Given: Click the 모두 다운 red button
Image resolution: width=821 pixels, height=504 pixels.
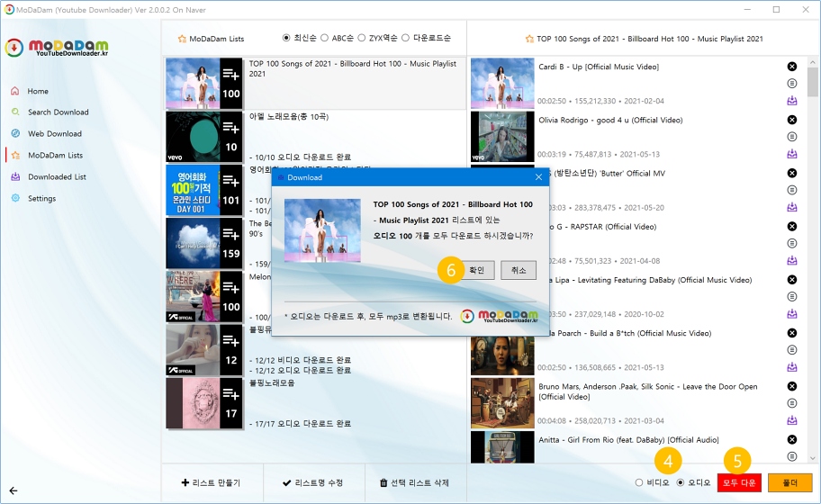Looking at the screenshot, I should 739,482.
